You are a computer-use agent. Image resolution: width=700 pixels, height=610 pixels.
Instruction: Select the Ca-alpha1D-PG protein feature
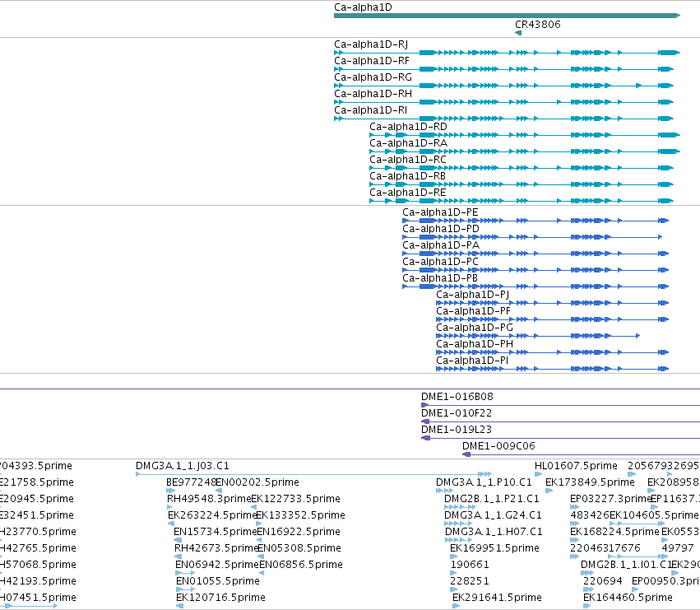(538, 336)
